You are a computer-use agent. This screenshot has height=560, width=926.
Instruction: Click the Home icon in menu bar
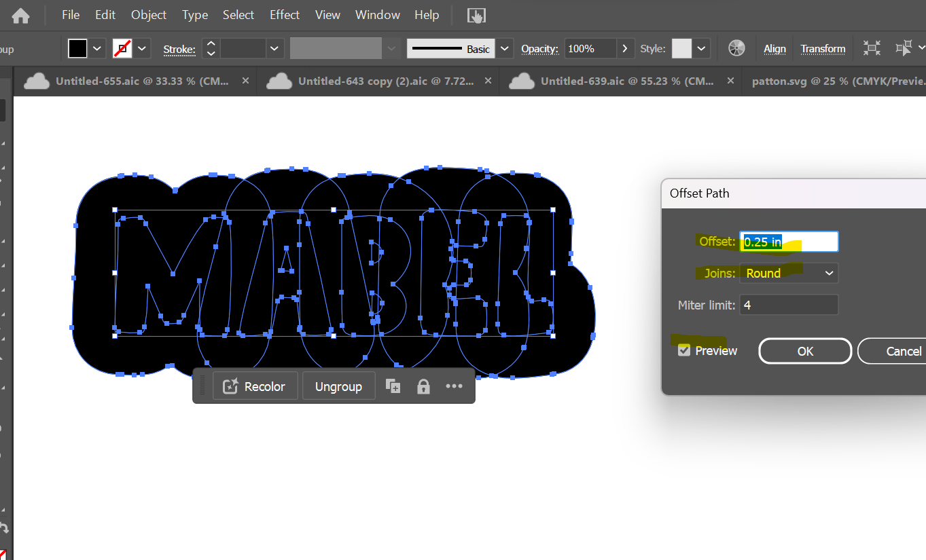coord(21,16)
